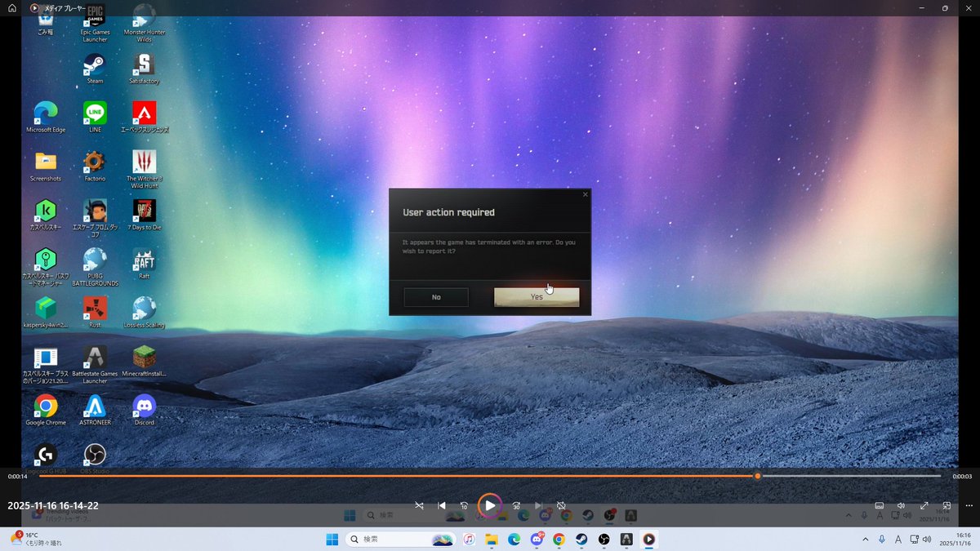Image resolution: width=980 pixels, height=551 pixels.
Task: Select the Lossless Scaling desktop shortcut
Action: [x=144, y=313]
